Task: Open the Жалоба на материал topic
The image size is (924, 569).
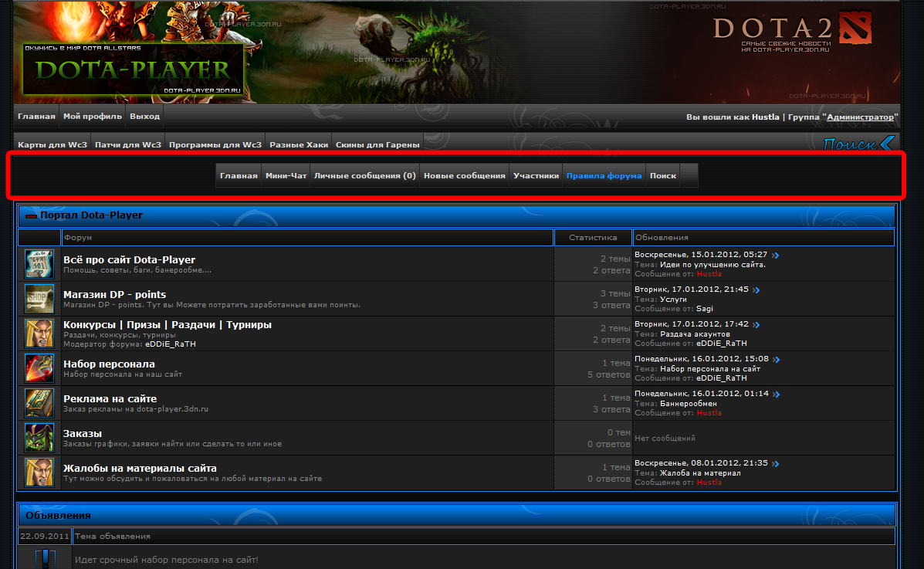Action: coord(700,473)
